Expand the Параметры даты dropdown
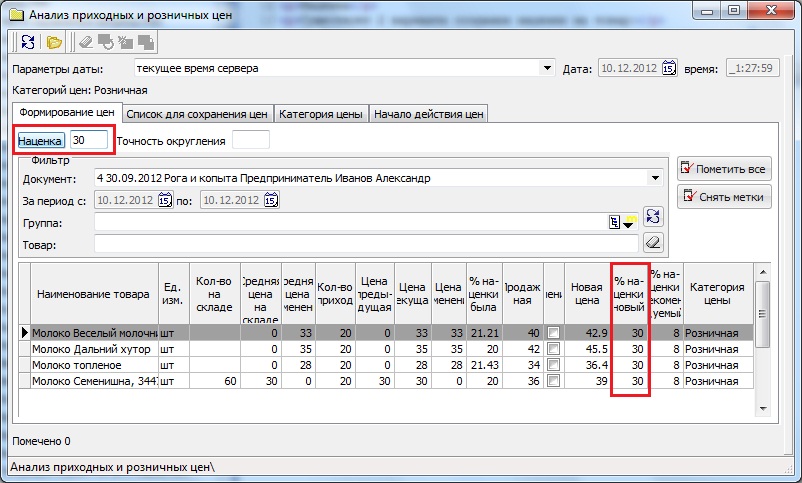The height and width of the screenshot is (483, 802). (547, 68)
